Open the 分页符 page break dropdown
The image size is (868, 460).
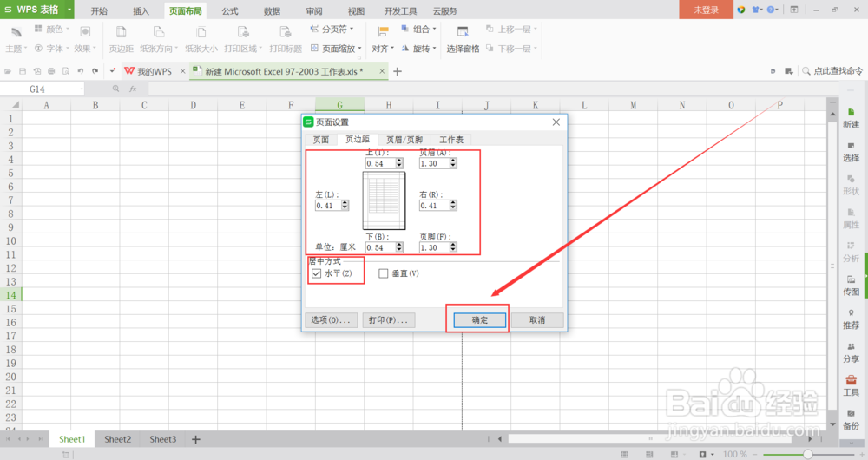coord(332,30)
